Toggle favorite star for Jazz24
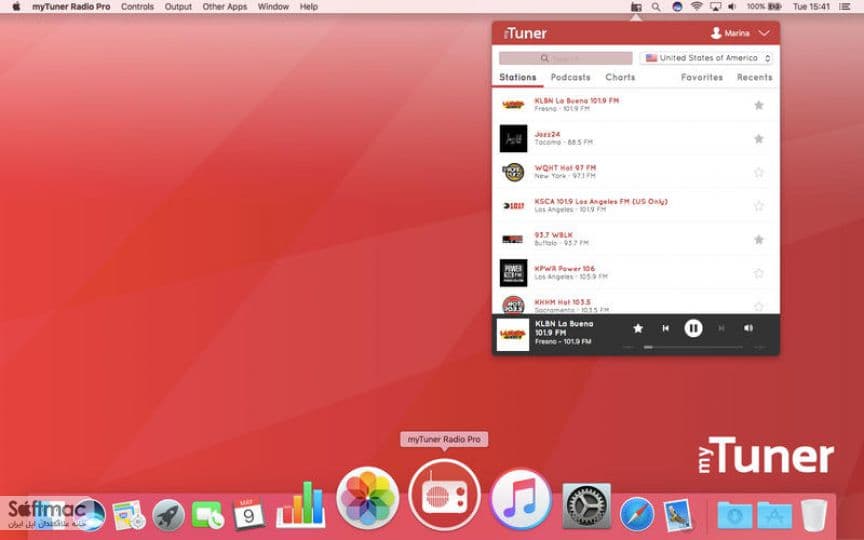Image resolution: width=864 pixels, height=540 pixels. (759, 138)
